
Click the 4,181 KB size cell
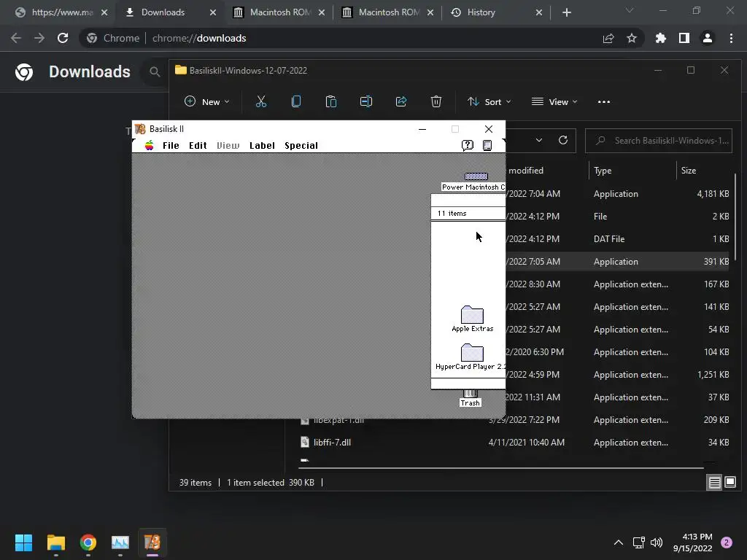(x=713, y=194)
